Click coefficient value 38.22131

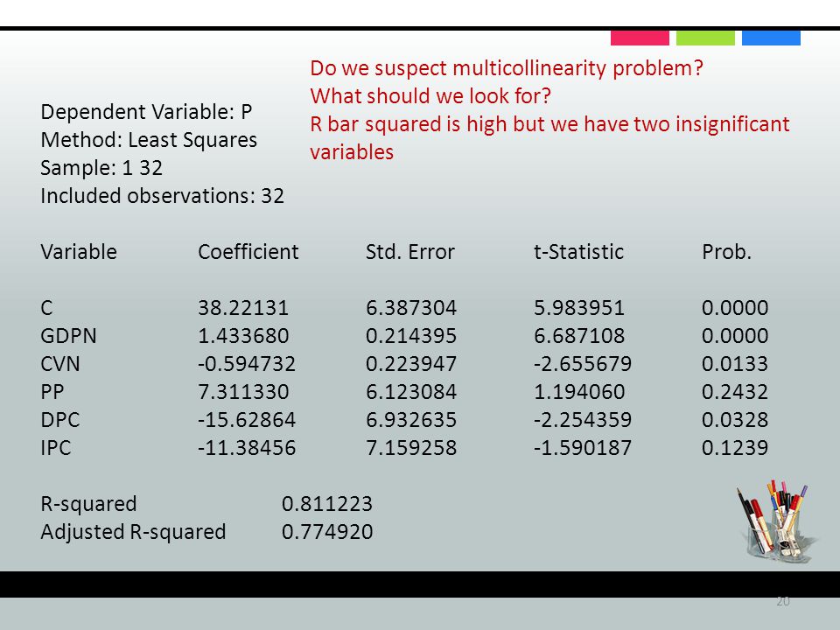243,308
